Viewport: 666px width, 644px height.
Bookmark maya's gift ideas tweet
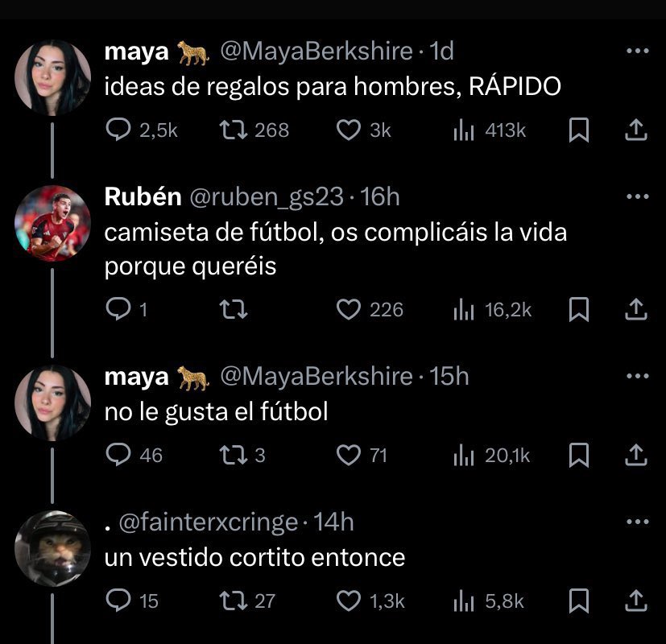[x=577, y=130]
